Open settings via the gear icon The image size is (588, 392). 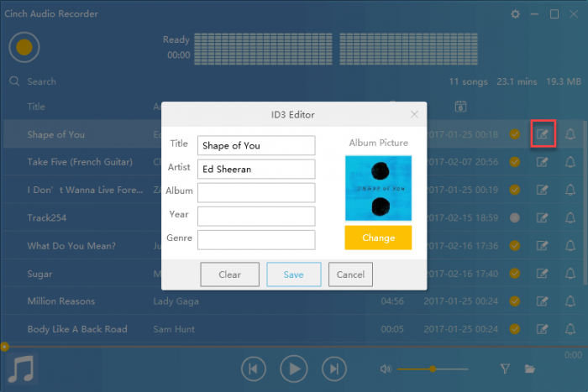[515, 14]
